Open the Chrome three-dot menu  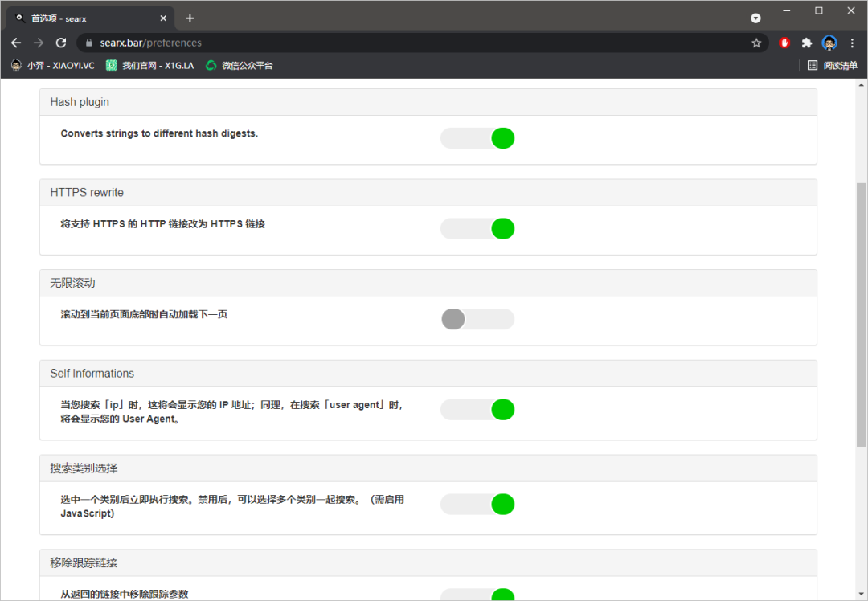point(852,43)
